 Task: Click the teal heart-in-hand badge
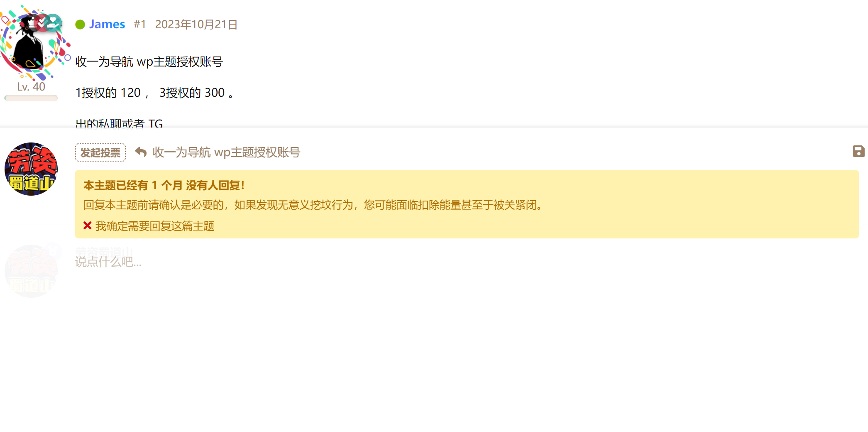(x=53, y=22)
